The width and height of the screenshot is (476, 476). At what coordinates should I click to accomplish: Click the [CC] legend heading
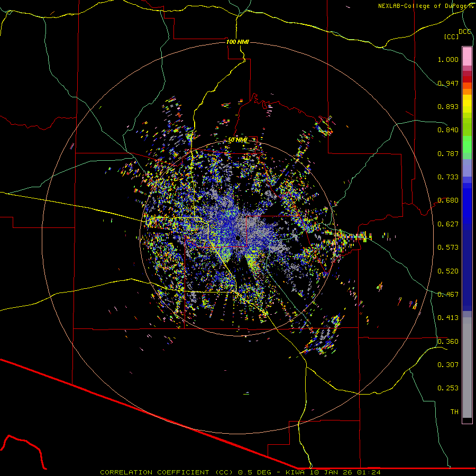coord(451,36)
